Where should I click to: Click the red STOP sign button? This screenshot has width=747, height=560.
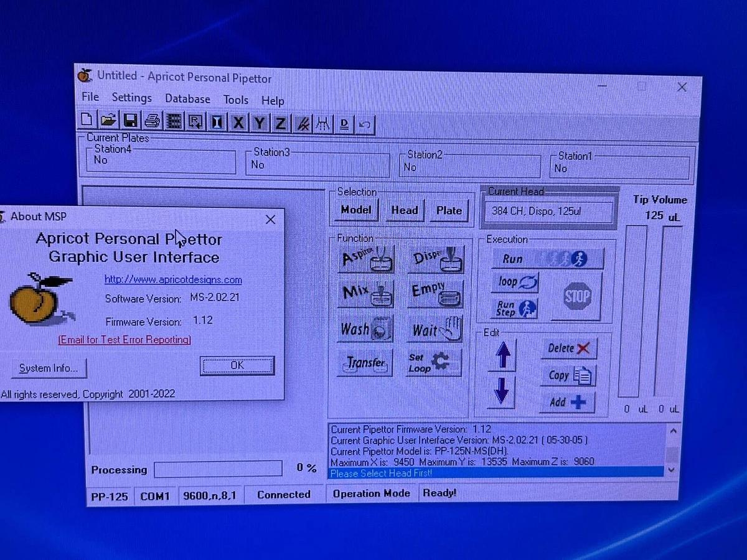coord(576,296)
